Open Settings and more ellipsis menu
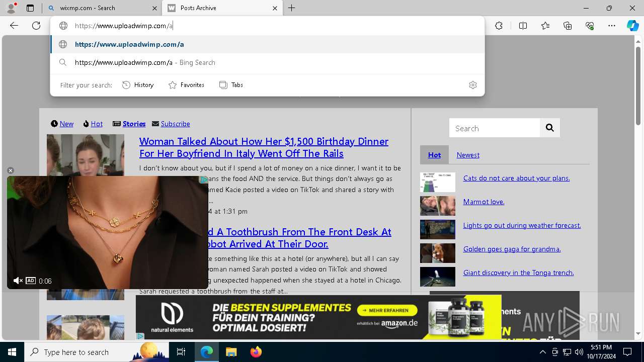Viewport: 644px width, 362px height. (612, 26)
